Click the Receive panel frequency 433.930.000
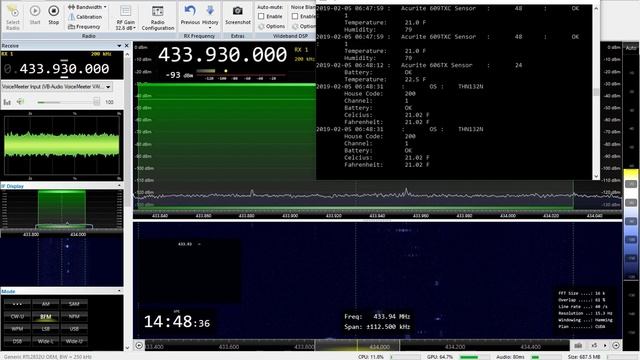640x360 pixels. [64, 69]
